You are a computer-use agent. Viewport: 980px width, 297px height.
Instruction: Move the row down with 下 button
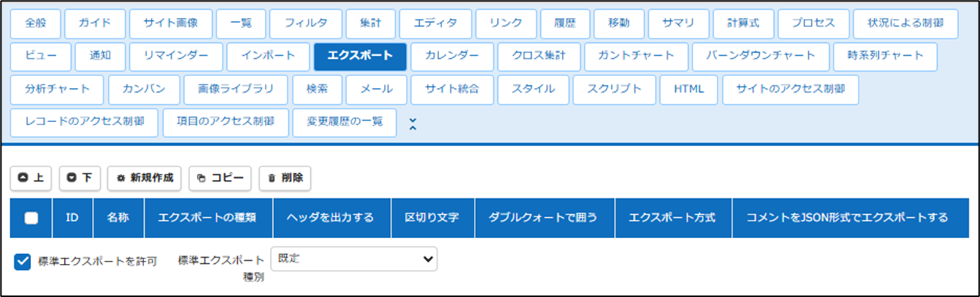click(79, 178)
